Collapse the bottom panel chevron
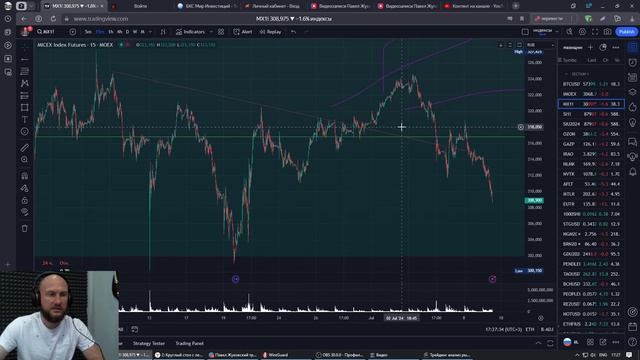The image size is (640, 360). coord(538,343)
